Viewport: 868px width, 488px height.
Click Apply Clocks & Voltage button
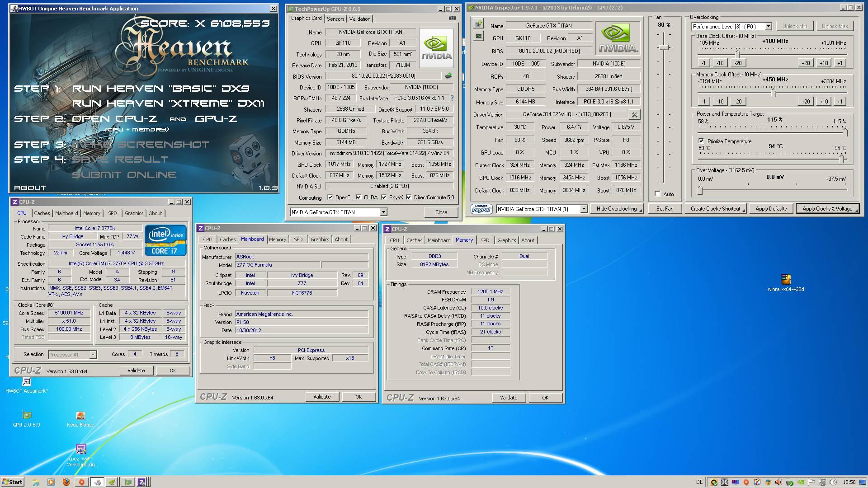[827, 209]
